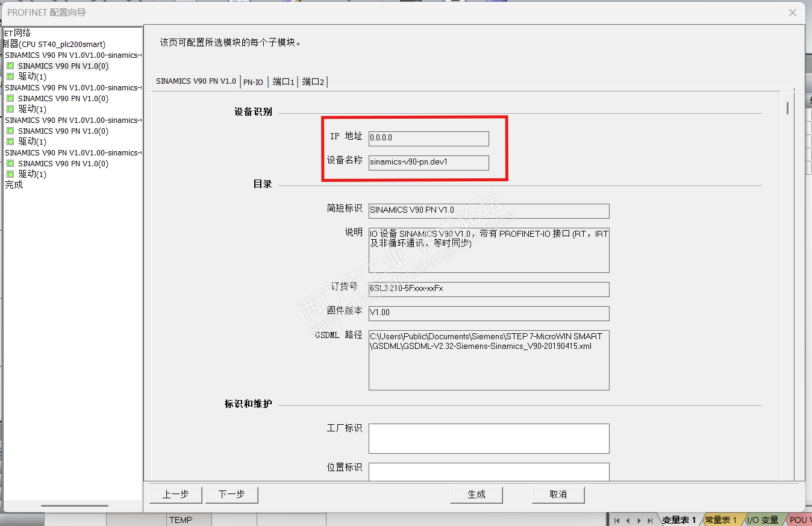This screenshot has width=812, height=526.
Task: Select the 完成 step in the tree
Action: tap(14, 185)
